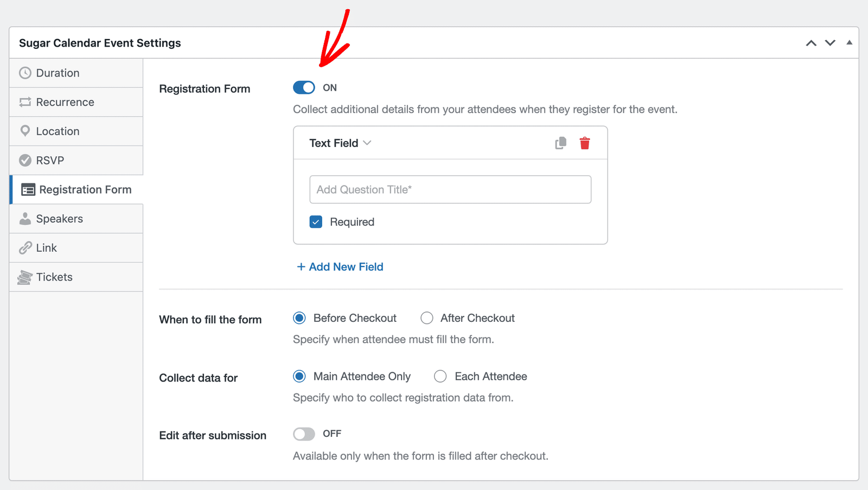Click the Collect data for label
Image resolution: width=868 pixels, height=490 pixels.
[199, 378]
